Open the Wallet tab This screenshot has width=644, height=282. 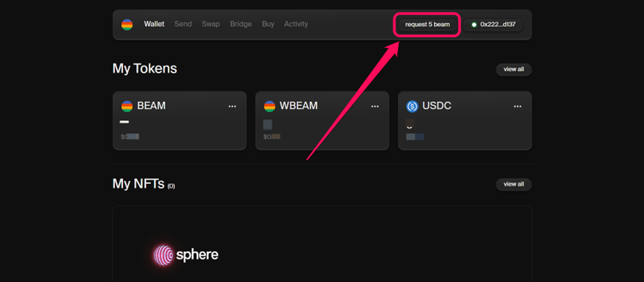point(154,24)
